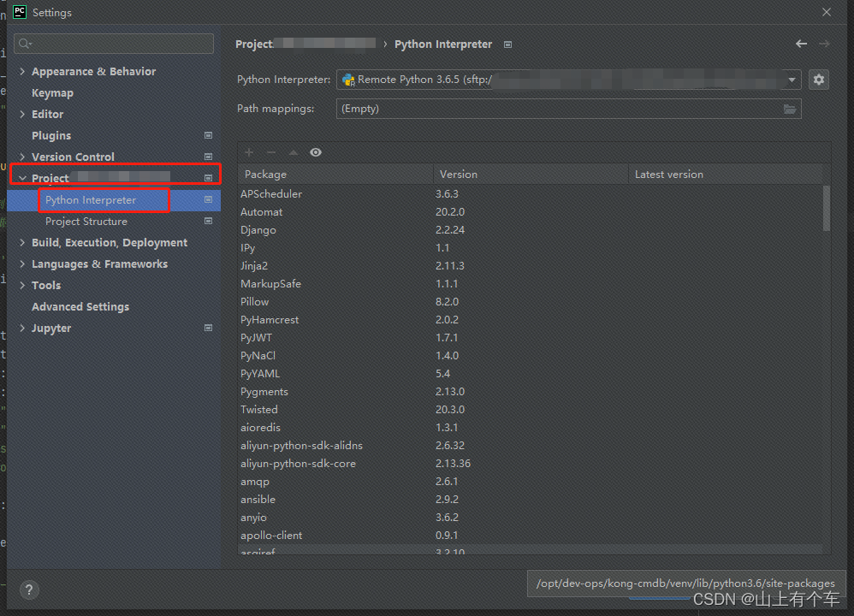The height and width of the screenshot is (616, 854).
Task: Click the PyCharm logo in title bar
Action: 20,12
